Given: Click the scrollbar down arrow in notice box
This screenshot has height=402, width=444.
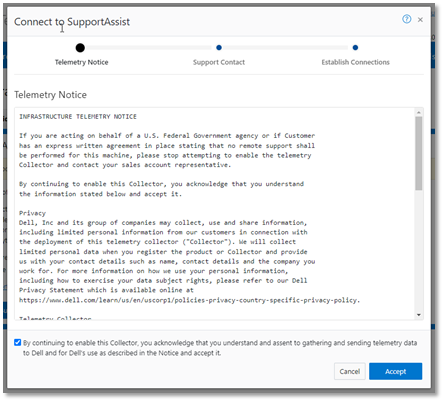Looking at the screenshot, I should point(419,315).
